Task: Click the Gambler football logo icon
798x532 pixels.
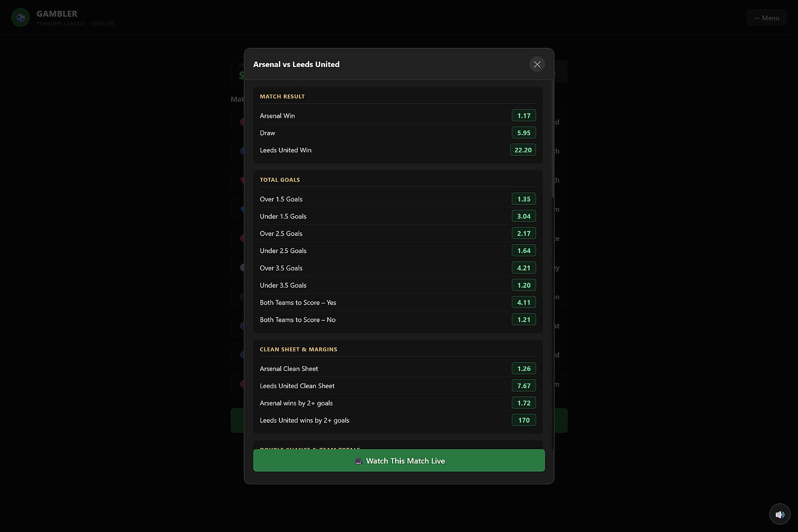Action: (21, 18)
